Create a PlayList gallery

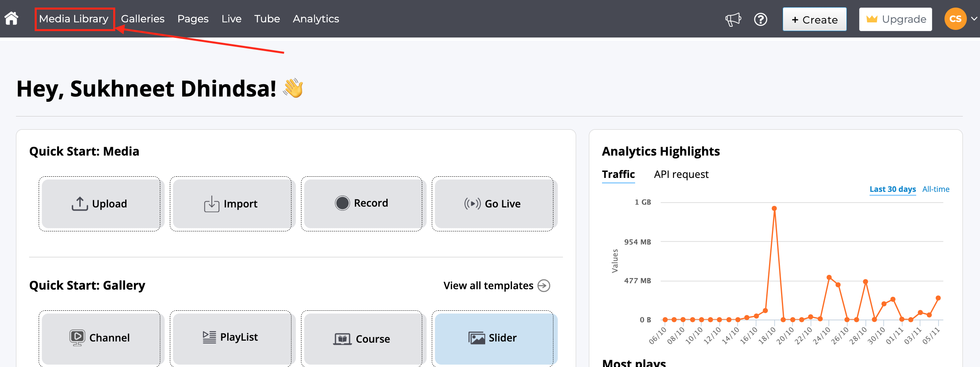(231, 337)
